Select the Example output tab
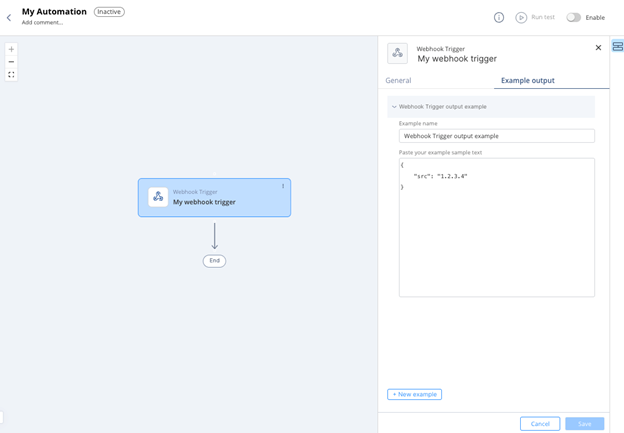Image resolution: width=624 pixels, height=433 pixels. (527, 80)
